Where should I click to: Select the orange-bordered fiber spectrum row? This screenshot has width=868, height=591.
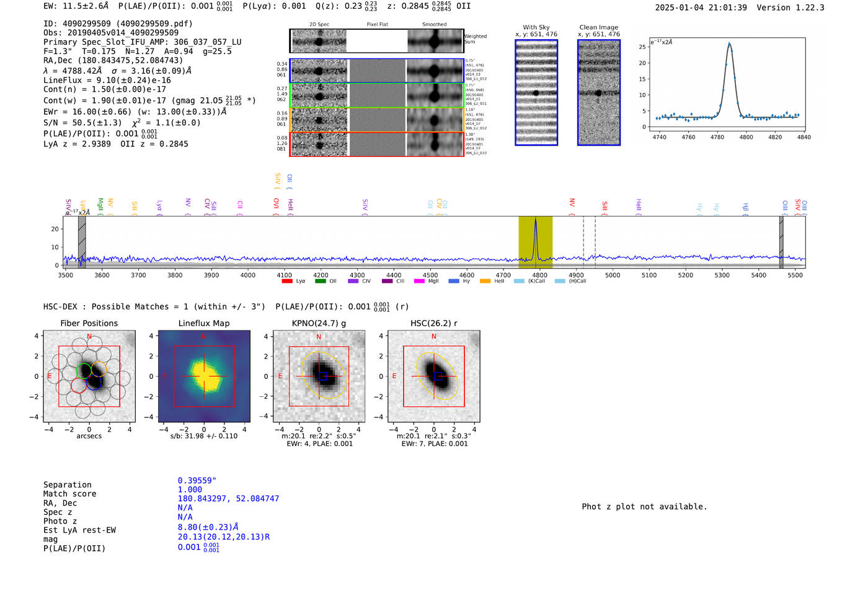[377, 120]
